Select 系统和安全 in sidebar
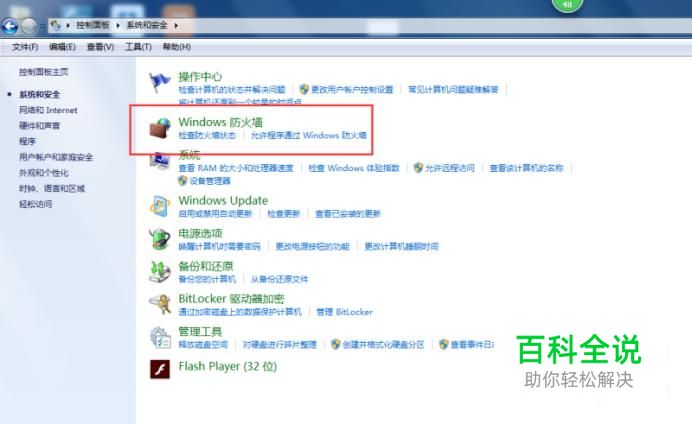Viewport: 692px width, 424px height. (39, 94)
